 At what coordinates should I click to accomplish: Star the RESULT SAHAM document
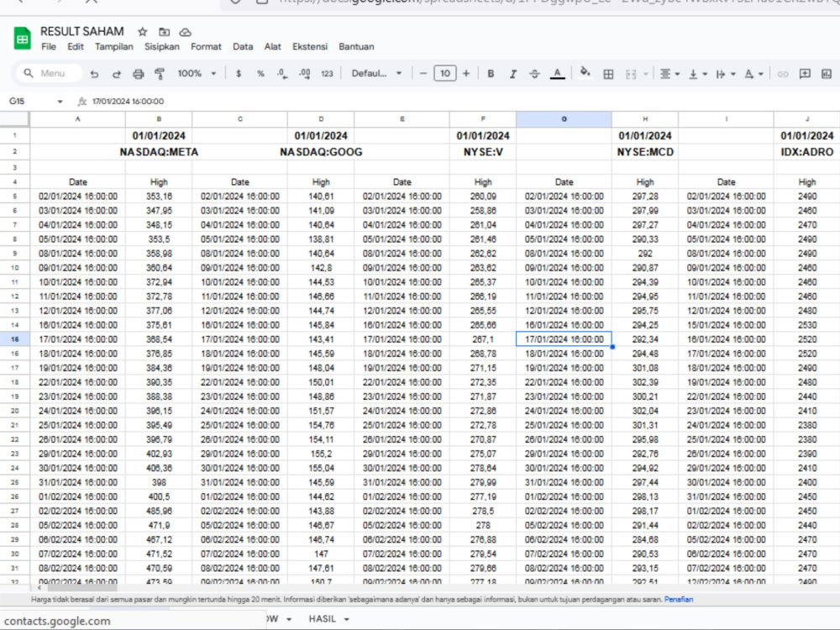(143, 32)
